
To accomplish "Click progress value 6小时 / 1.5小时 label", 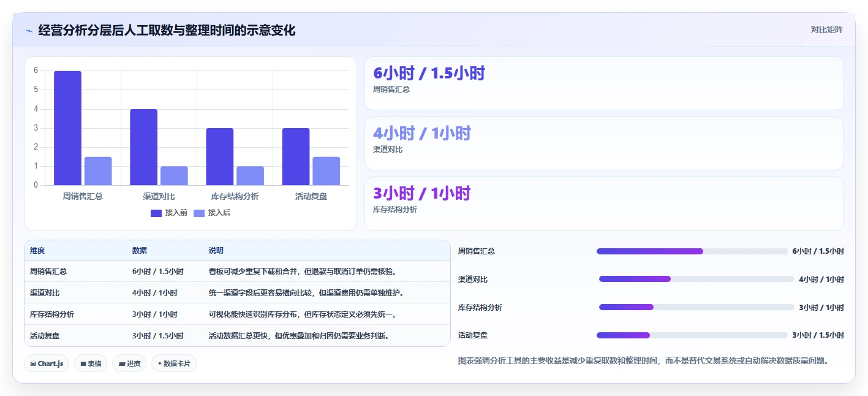I will click(x=818, y=251).
